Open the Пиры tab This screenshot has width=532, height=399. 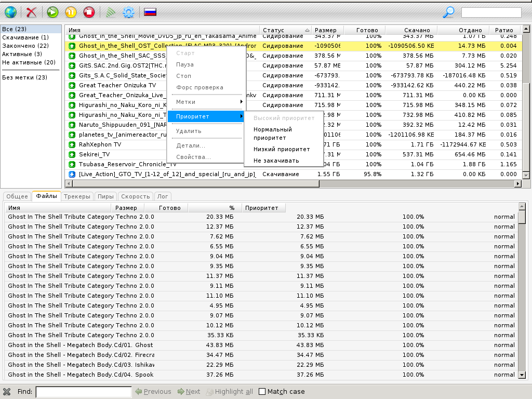click(105, 196)
